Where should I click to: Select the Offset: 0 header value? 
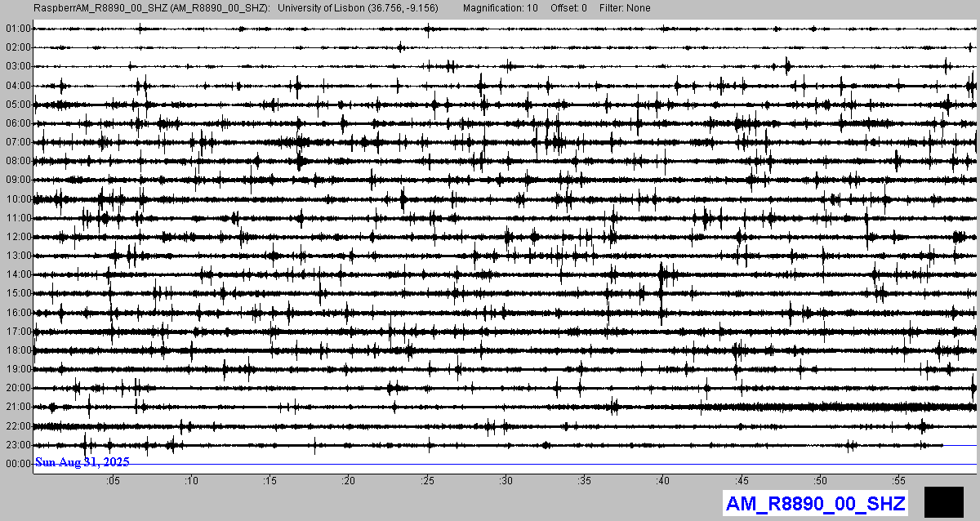click(568, 8)
